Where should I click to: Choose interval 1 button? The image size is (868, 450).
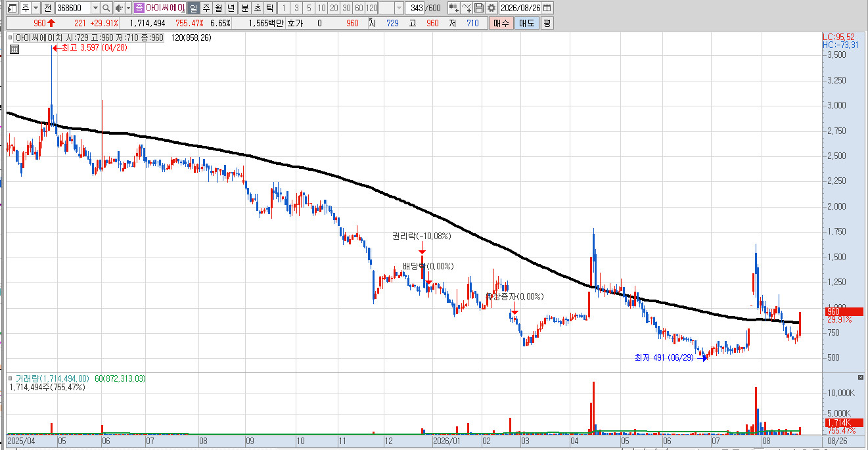283,8
